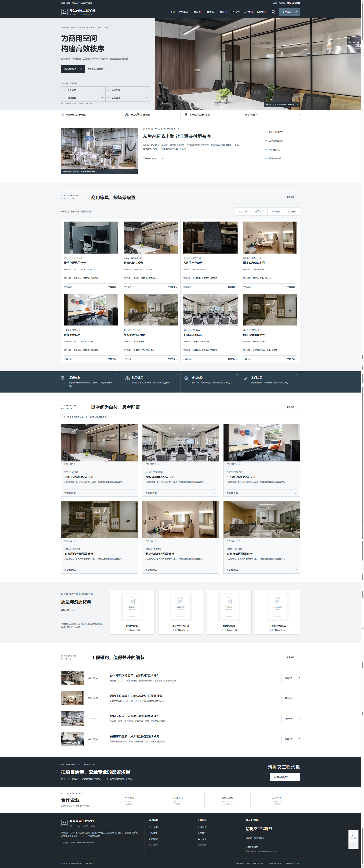Select the 办公系统 product filter tab

pyautogui.click(x=243, y=212)
